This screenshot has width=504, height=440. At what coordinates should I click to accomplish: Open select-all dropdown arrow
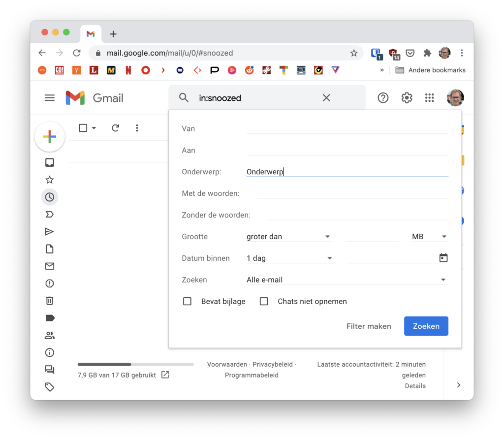pos(94,128)
